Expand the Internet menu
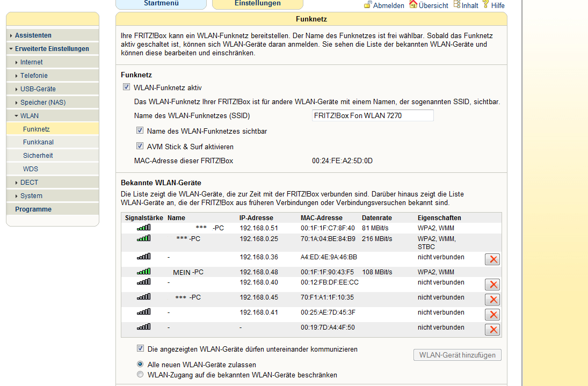The image size is (588, 386). click(x=53, y=62)
